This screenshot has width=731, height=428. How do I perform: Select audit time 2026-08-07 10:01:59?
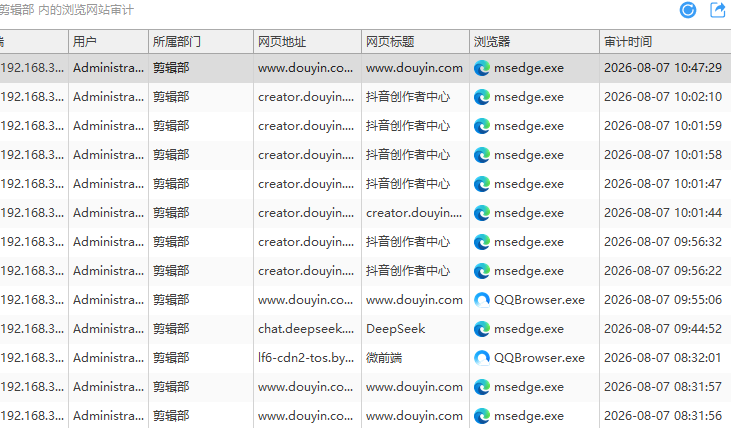click(663, 126)
